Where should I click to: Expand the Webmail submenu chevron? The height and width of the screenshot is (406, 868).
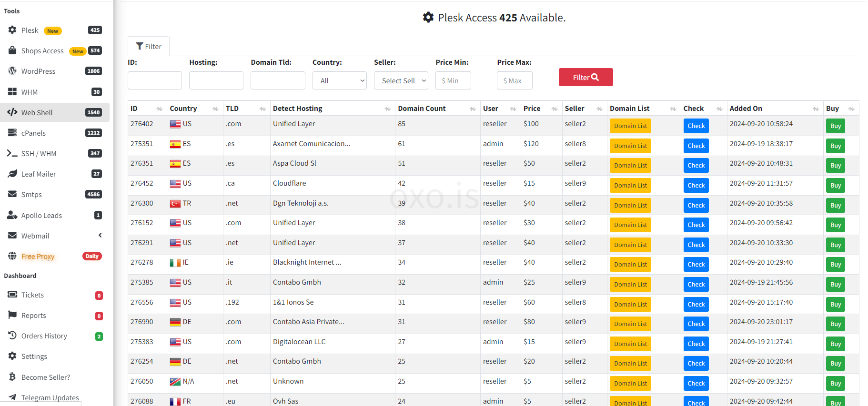click(100, 235)
